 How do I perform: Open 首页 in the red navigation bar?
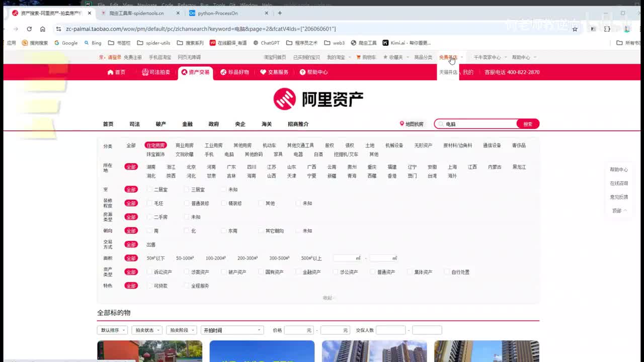point(116,72)
